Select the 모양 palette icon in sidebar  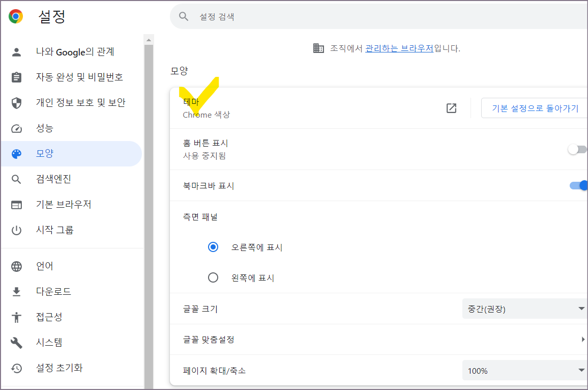[x=16, y=153]
